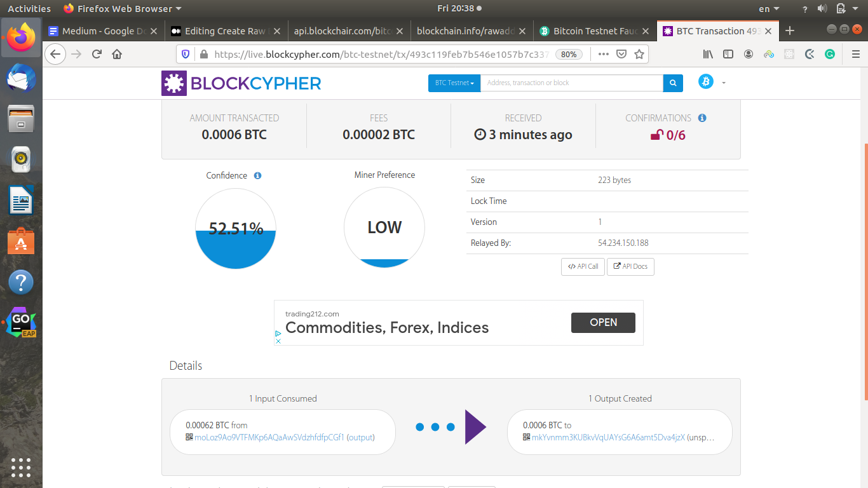Screen dimensions: 868x488
Task: Reload the current page
Action: tap(97, 54)
